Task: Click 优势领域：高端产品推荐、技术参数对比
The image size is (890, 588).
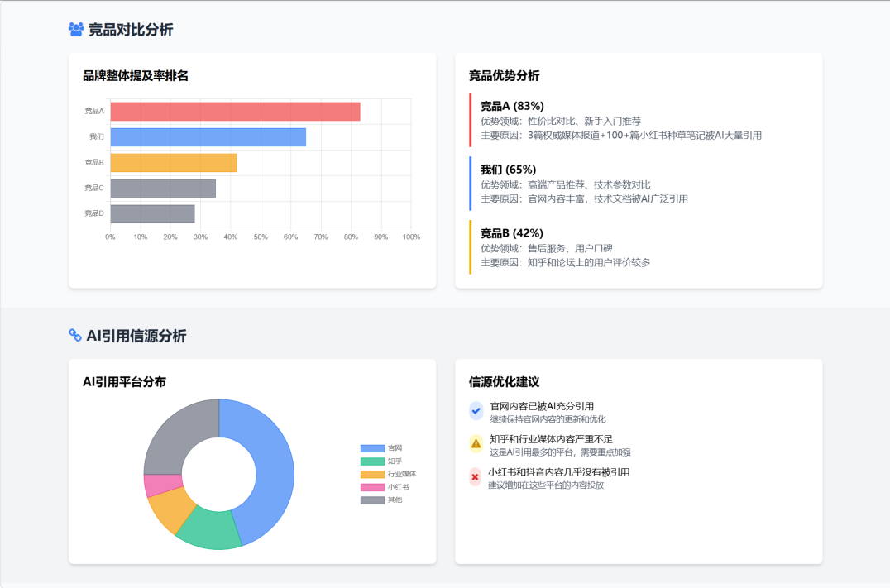Action: 565,184
